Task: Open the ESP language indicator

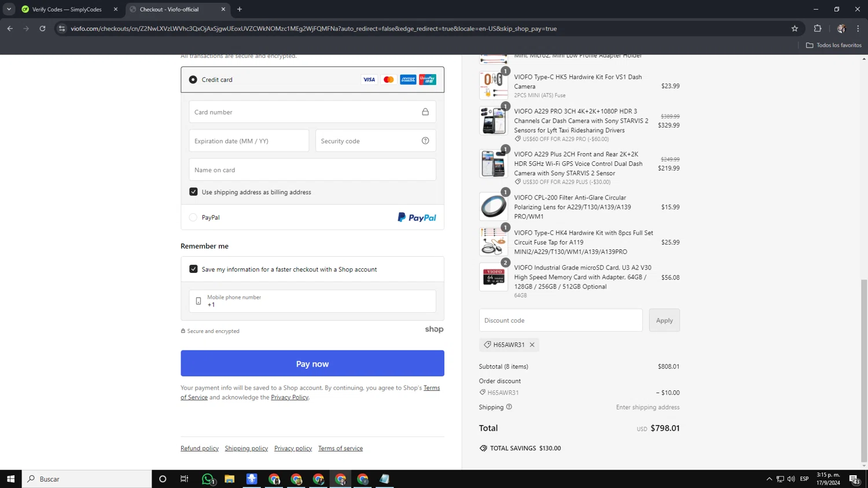Action: (804, 479)
